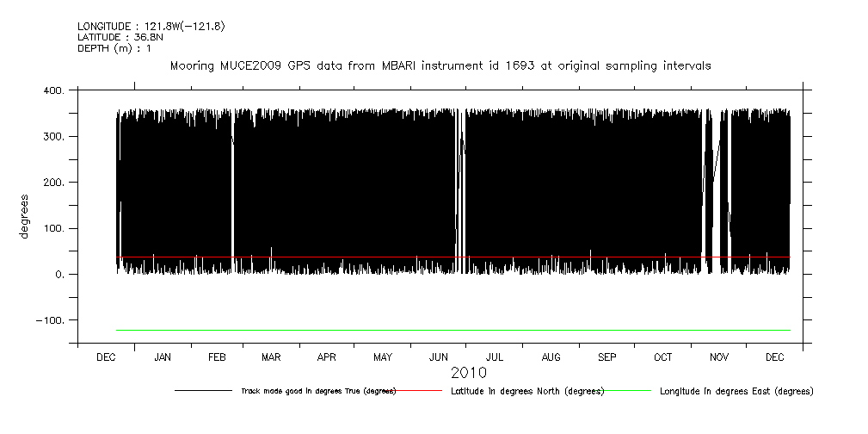Image resolution: width=868 pixels, height=434 pixels.
Task: Click the 'Latitude in degrees North' legend entry
Action: 527,391
